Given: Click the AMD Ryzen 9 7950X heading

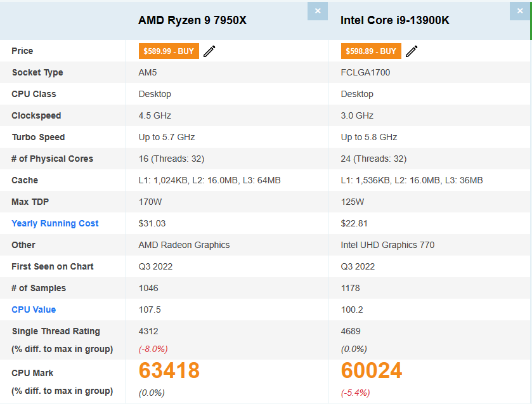Looking at the screenshot, I should click(192, 20).
